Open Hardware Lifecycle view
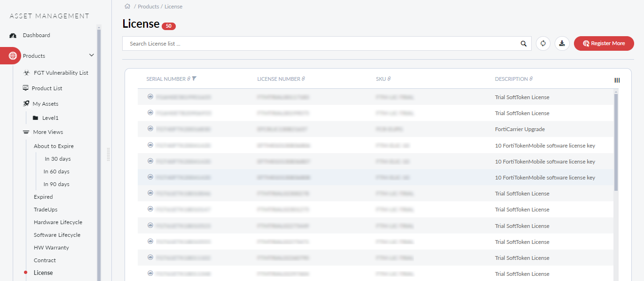 click(58, 222)
